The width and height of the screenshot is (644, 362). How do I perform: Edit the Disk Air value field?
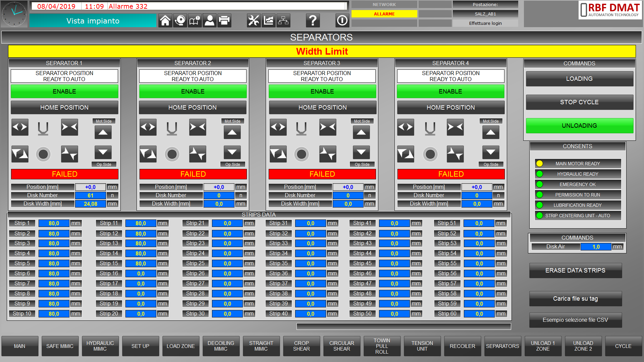click(x=596, y=247)
